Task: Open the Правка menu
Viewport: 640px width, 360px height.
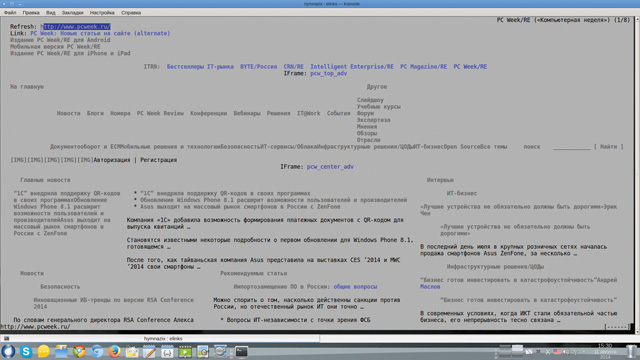Action: click(31, 13)
